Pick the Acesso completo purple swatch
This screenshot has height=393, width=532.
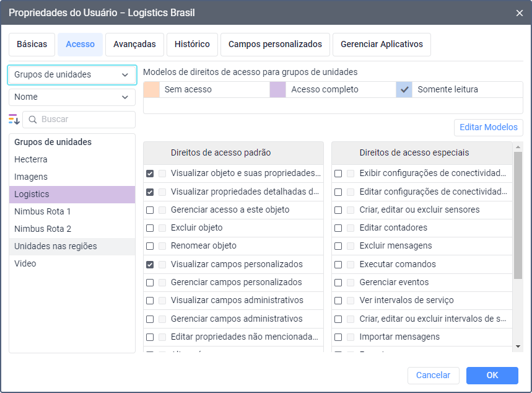pos(278,89)
